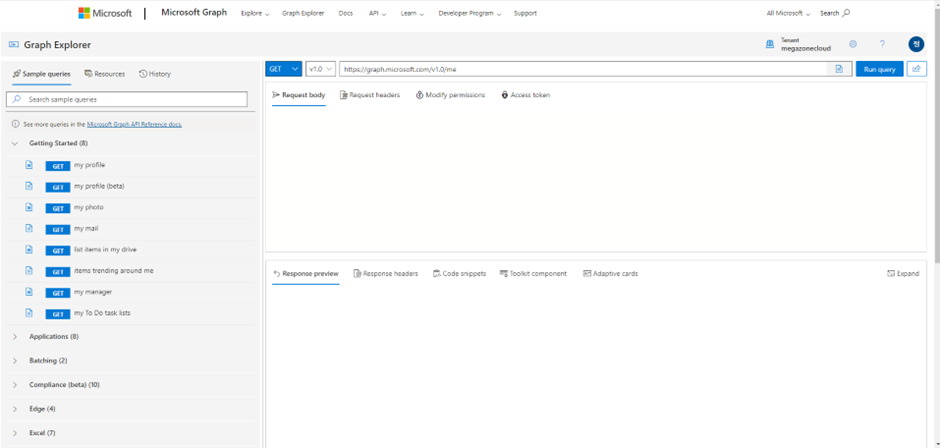
Task: Switch to the Resources tab
Action: point(105,74)
